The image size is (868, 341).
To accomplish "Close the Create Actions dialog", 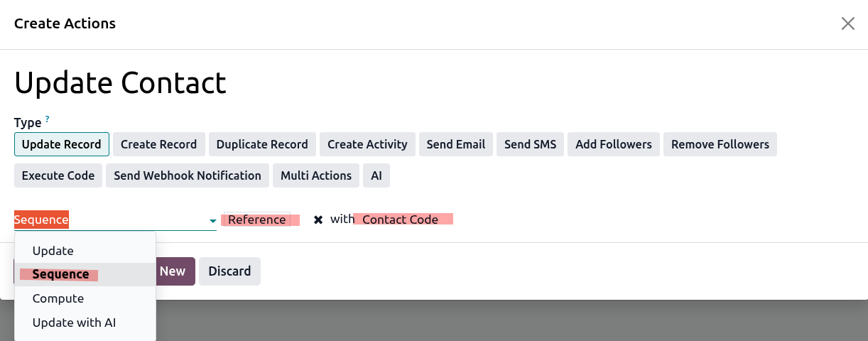I will tap(847, 23).
